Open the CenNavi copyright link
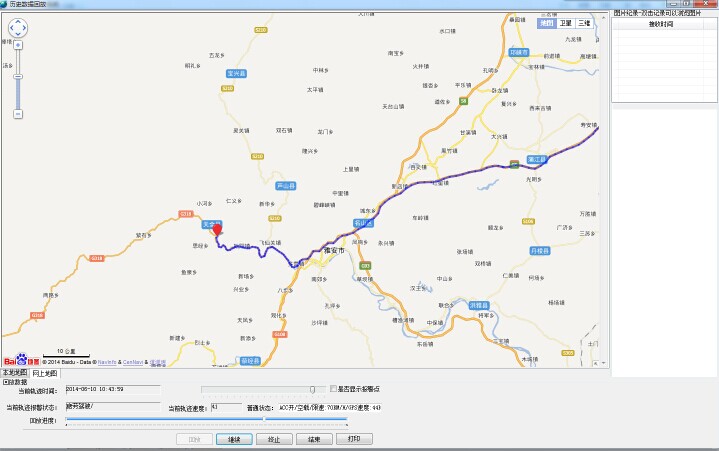The image size is (719, 451). tap(133, 362)
